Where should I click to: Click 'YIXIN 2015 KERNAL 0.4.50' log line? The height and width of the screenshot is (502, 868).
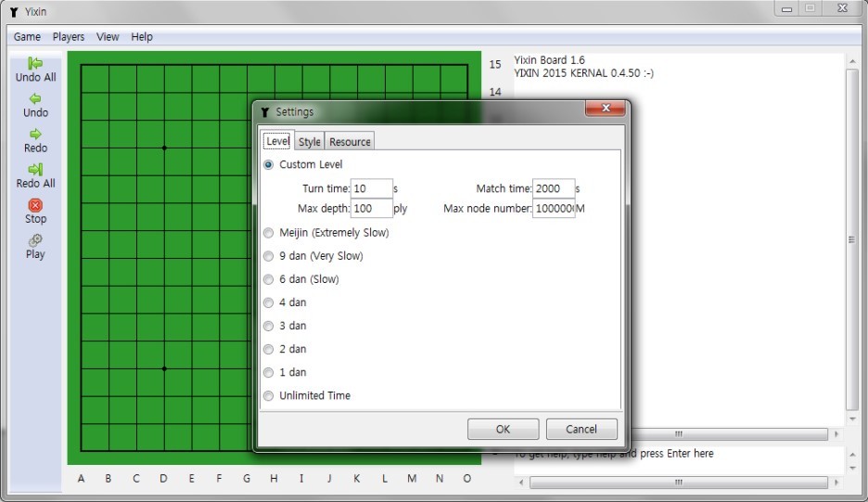pos(583,73)
